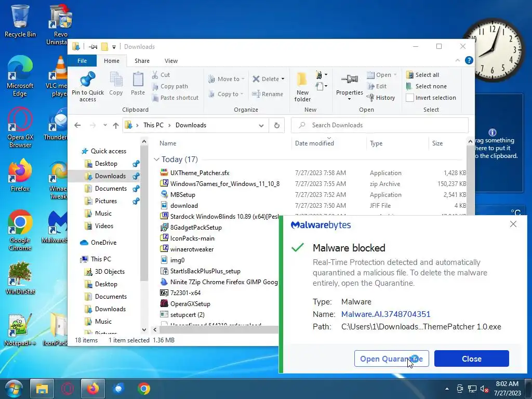
Task: Click the Rename command in Organize group
Action: [x=268, y=94]
